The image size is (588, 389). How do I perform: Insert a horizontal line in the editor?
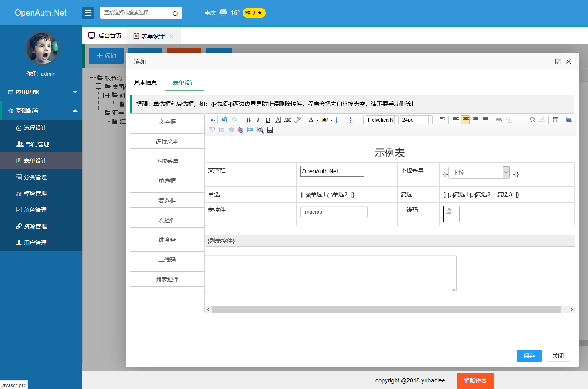click(x=522, y=120)
